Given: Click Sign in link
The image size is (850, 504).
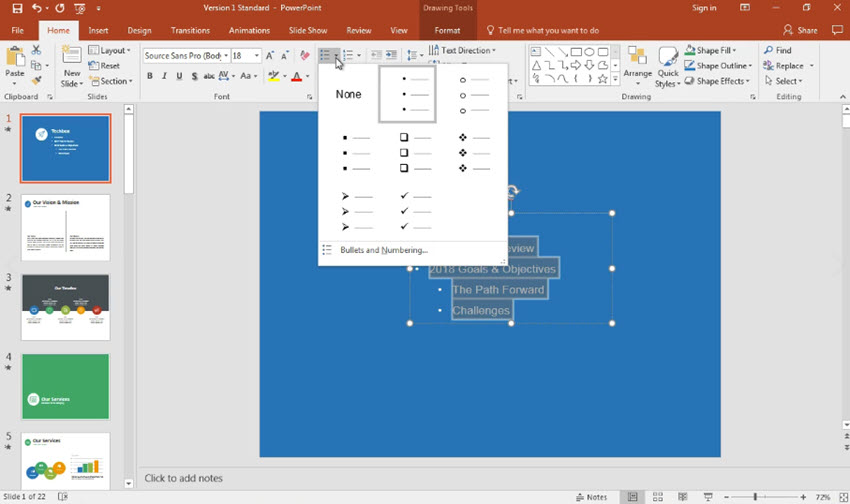Looking at the screenshot, I should click(704, 8).
